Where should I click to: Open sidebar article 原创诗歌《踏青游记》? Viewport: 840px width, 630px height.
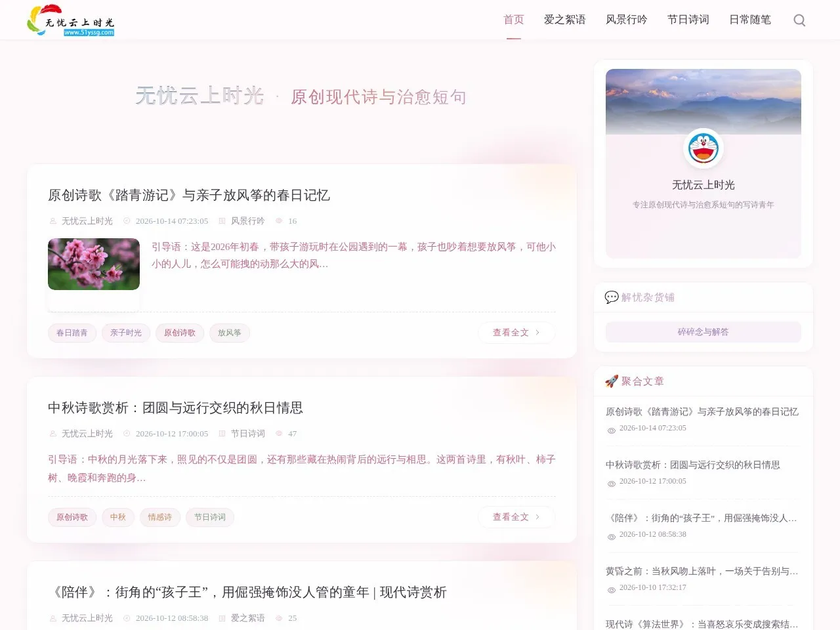(702, 411)
